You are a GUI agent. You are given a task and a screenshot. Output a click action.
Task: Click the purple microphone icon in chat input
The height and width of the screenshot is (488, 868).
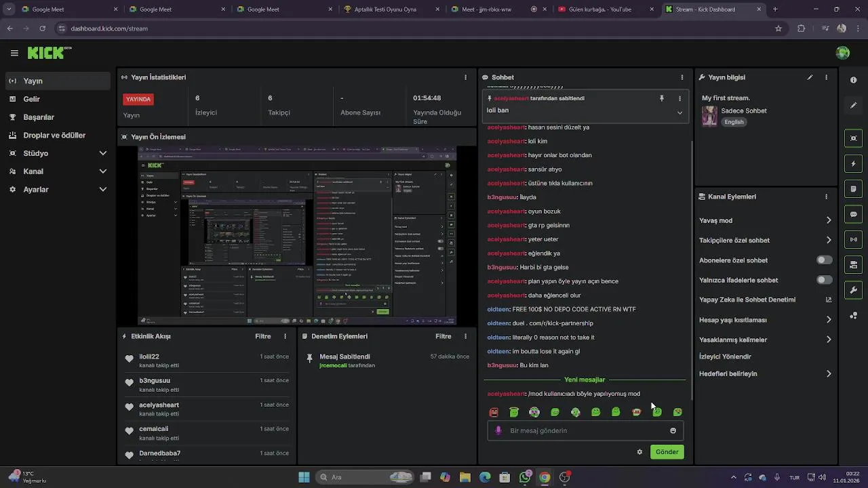point(498,430)
